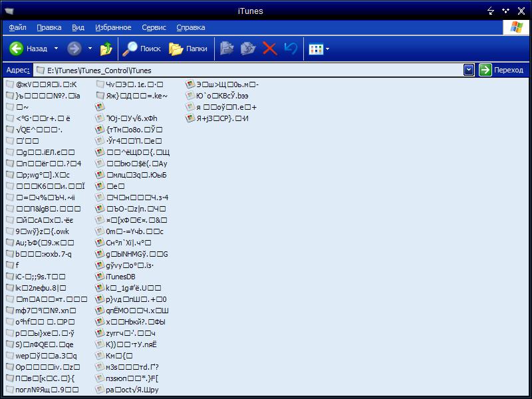Click the Move To folder toolbar icon
This screenshot has width=532, height=399.
coord(227,49)
